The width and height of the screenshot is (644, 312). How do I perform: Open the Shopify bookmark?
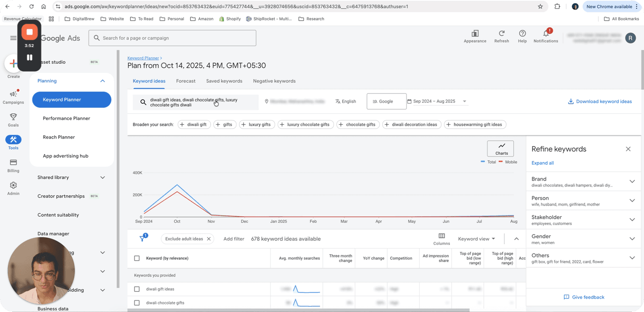[x=230, y=19]
